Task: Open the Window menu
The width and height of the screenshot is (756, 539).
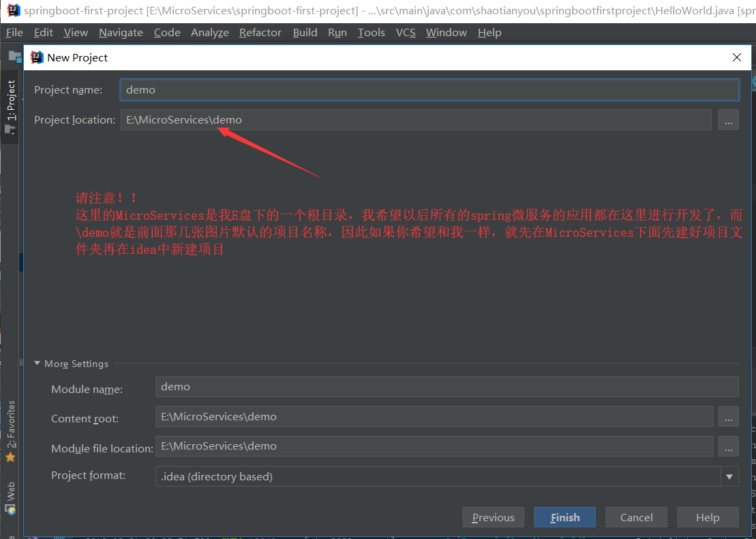Action: [446, 32]
